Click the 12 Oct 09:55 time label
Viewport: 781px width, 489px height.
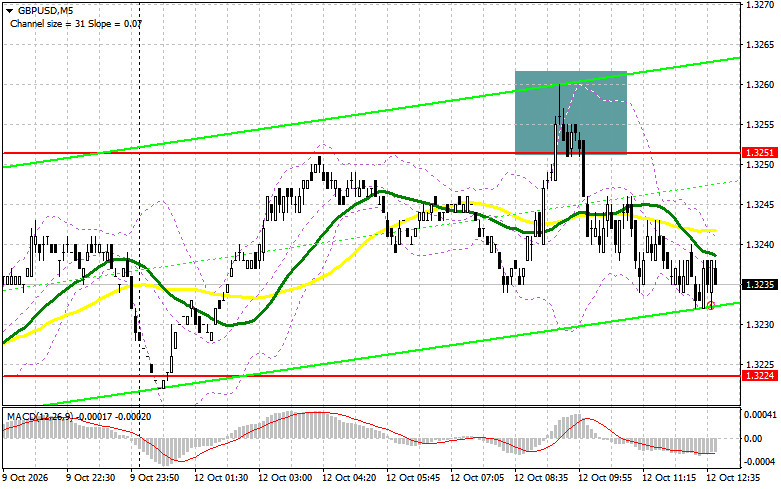[605, 478]
